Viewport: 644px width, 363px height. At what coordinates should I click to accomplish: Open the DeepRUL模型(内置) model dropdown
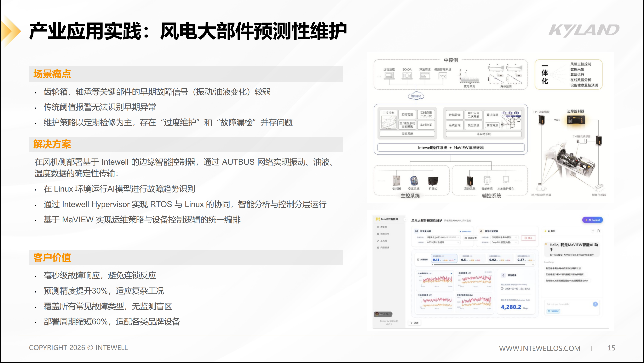[x=504, y=242]
